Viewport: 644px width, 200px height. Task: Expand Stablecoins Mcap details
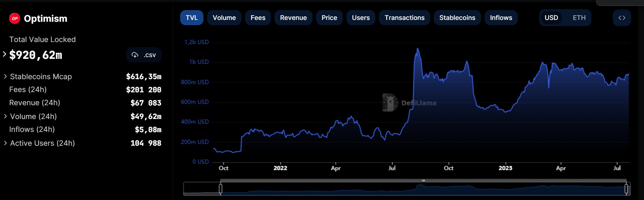pos(5,76)
